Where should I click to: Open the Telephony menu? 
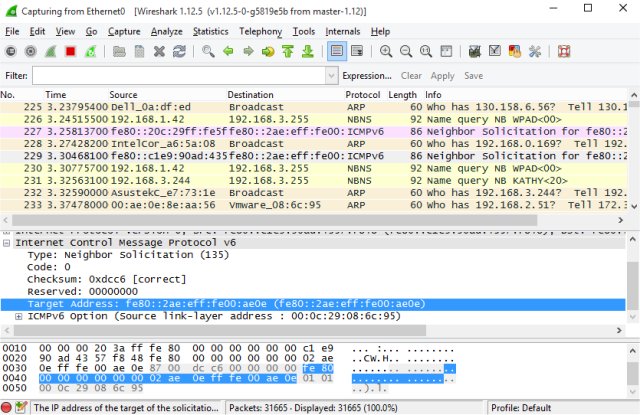click(x=260, y=31)
